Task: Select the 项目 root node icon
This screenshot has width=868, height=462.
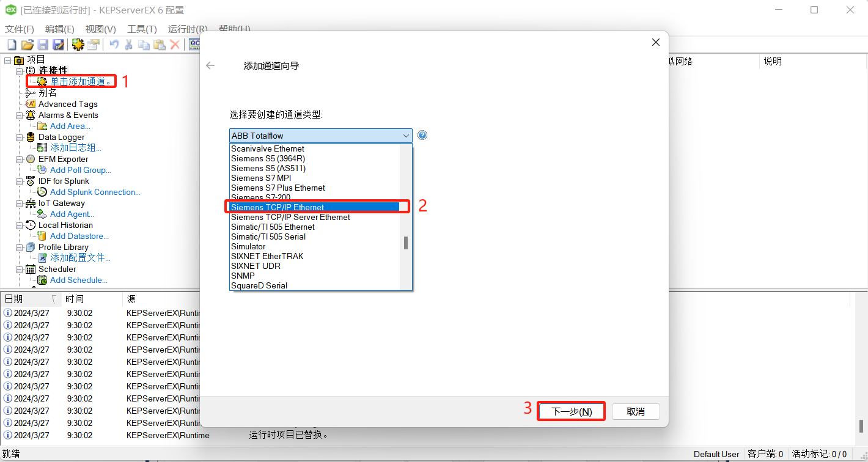Action: click(19, 60)
